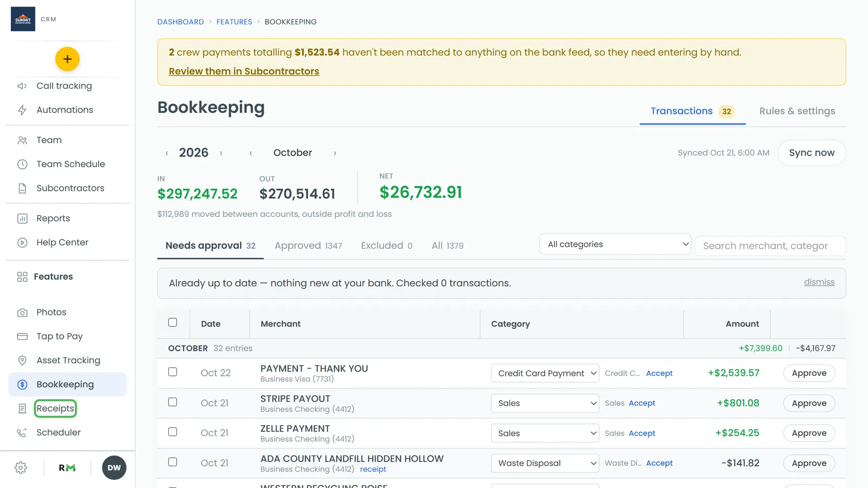Screen dimensions: 868x488
Task: Click the Team people icon
Action: click(x=22, y=140)
